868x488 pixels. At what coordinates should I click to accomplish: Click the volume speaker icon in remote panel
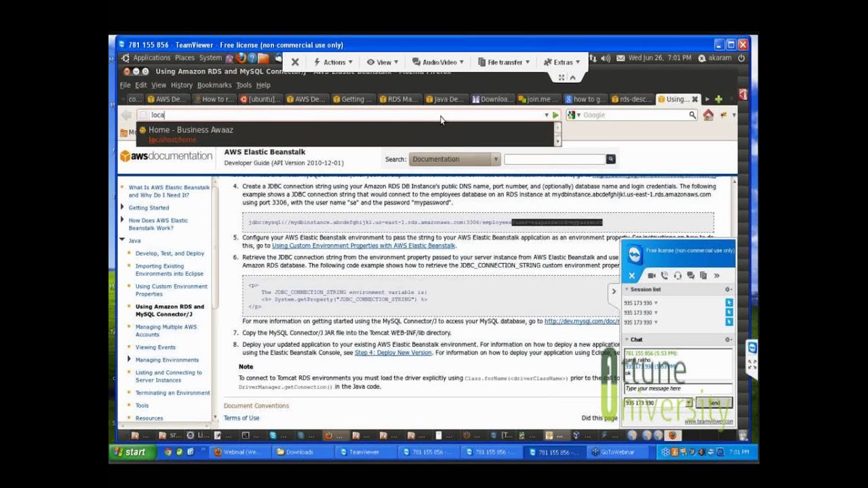point(605,58)
